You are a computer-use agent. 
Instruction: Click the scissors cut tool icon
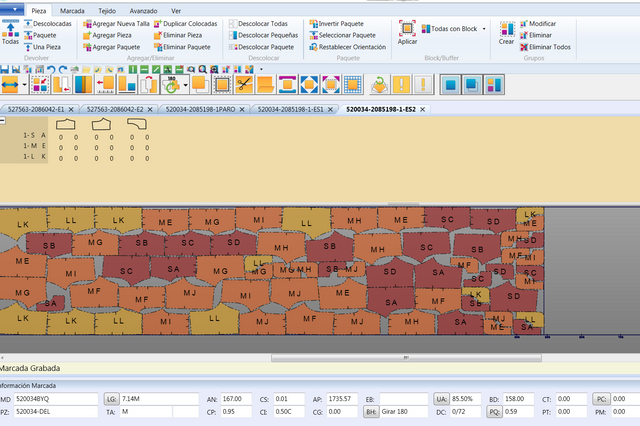(243, 84)
